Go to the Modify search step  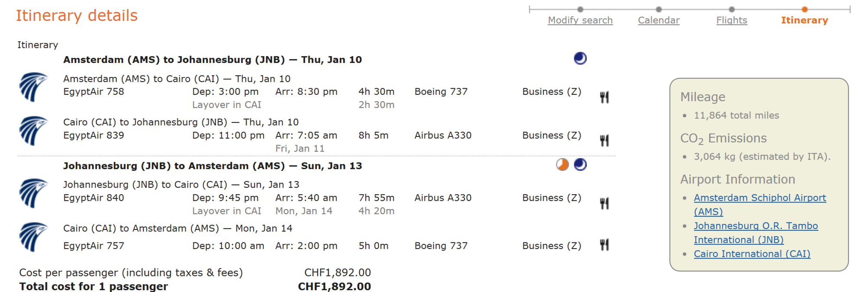click(580, 20)
